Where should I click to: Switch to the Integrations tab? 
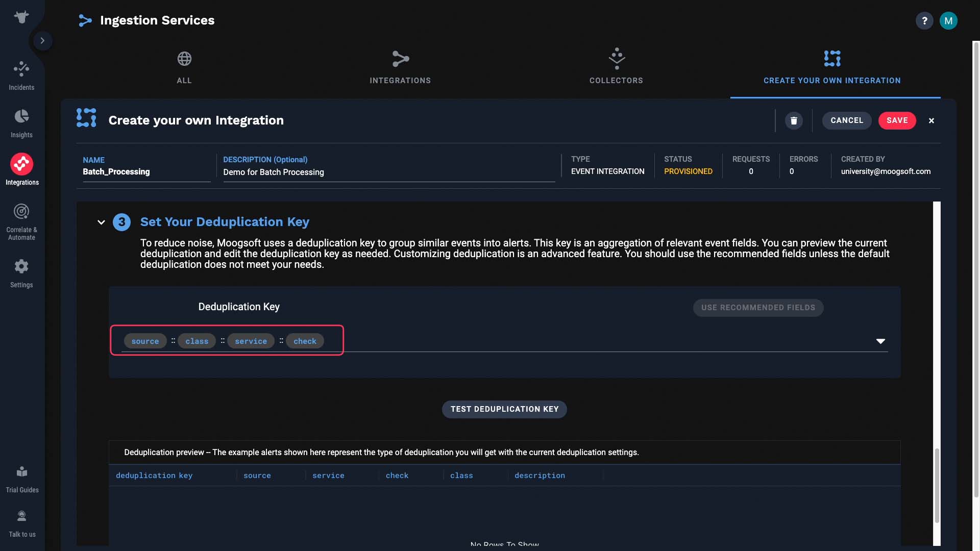pyautogui.click(x=400, y=66)
